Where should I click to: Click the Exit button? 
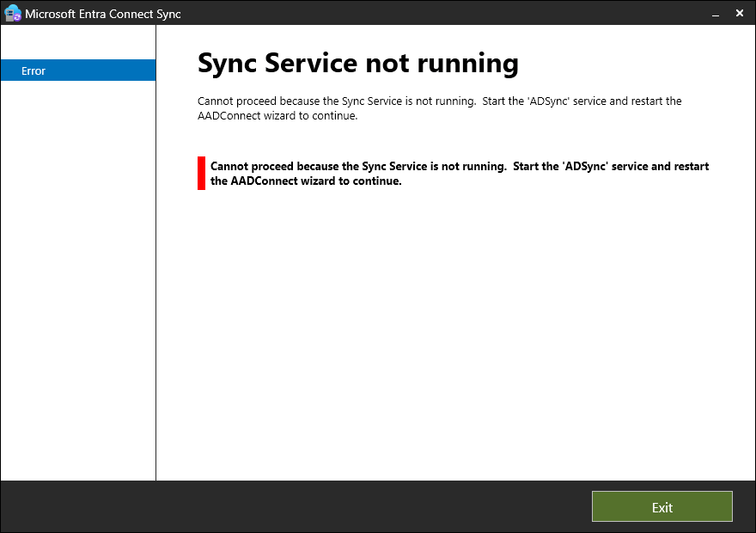pos(661,506)
